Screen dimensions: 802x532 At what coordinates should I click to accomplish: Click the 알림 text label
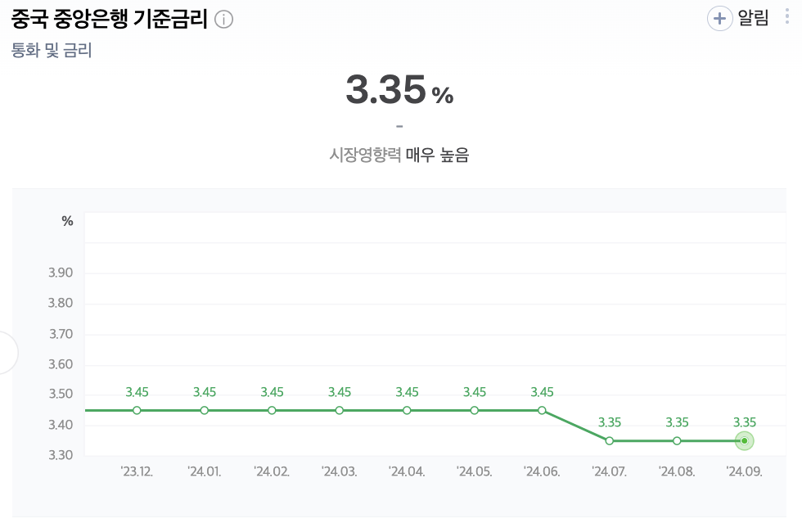coord(754,19)
